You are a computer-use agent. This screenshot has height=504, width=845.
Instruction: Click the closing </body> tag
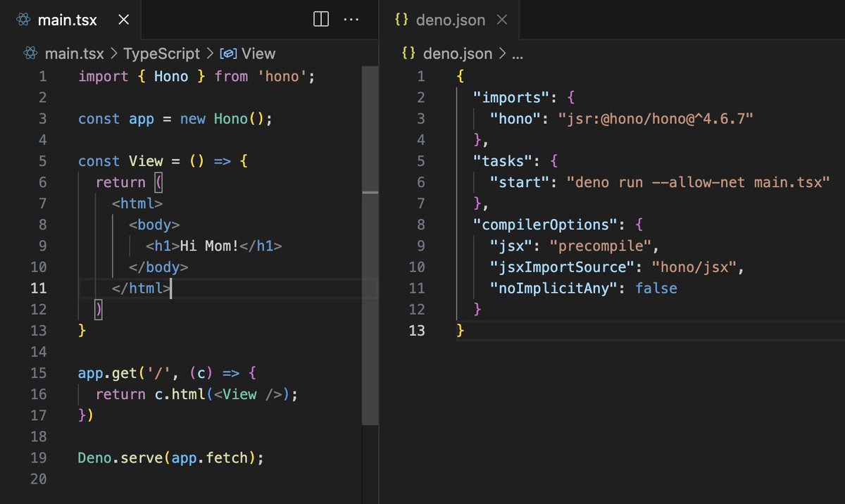coord(158,267)
